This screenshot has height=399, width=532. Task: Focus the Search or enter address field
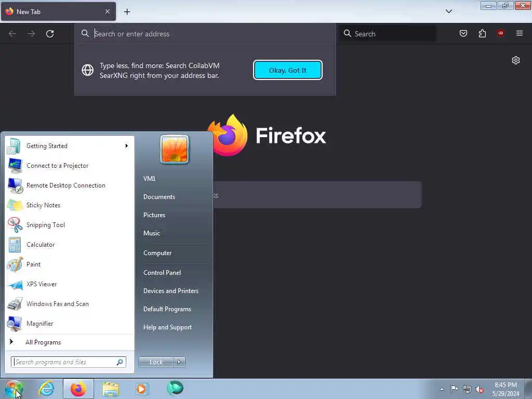[x=205, y=34]
